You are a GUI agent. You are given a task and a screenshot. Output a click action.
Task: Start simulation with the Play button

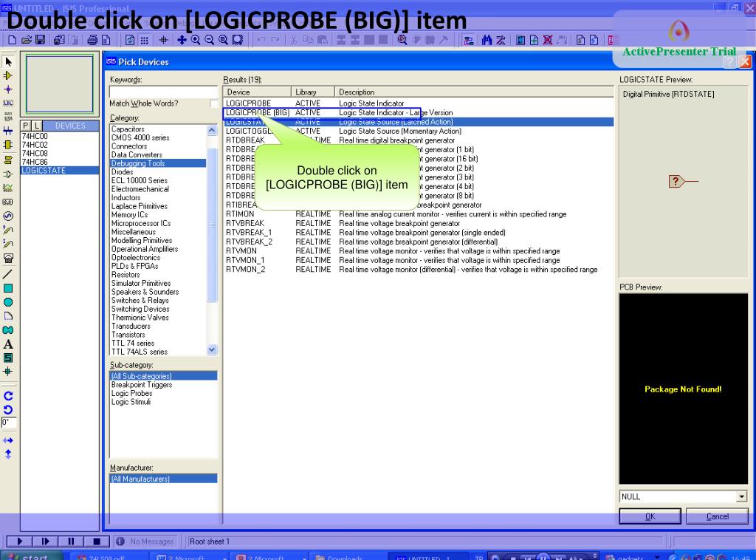pos(18,542)
